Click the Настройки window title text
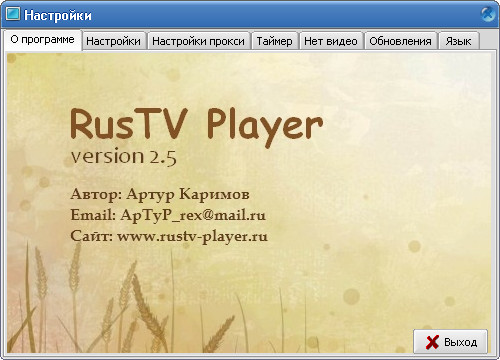 (x=58, y=15)
